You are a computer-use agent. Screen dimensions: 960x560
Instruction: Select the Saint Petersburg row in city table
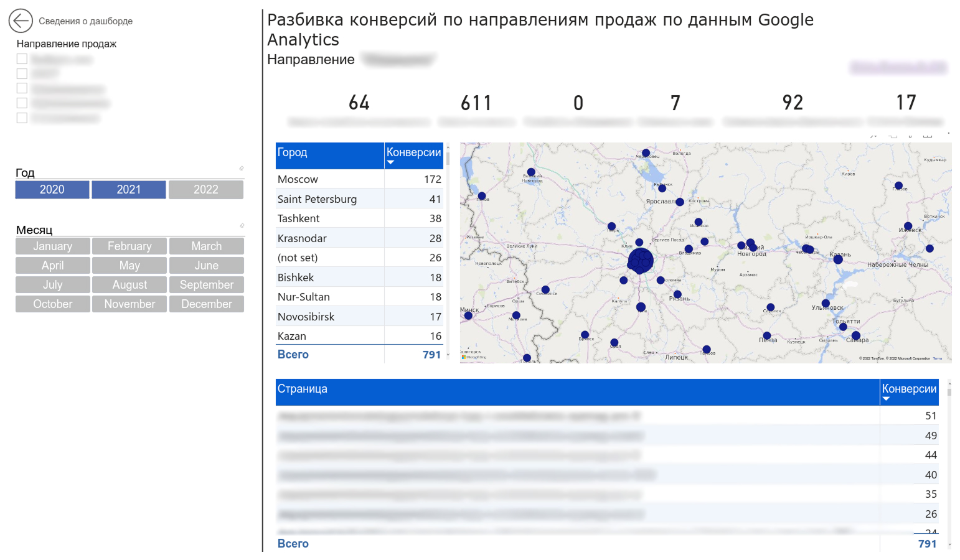359,199
